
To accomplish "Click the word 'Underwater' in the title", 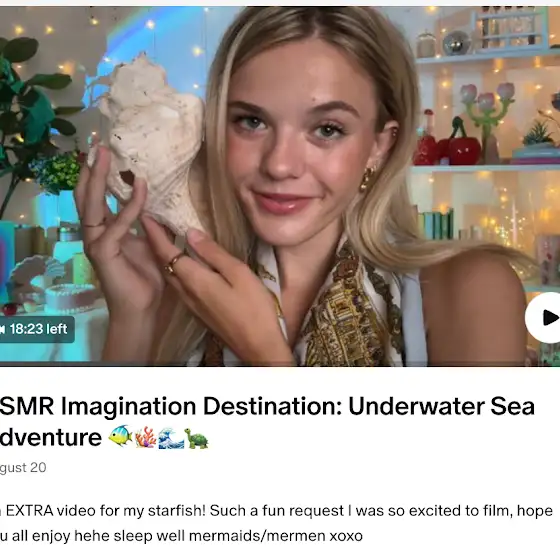I will click(x=416, y=406).
